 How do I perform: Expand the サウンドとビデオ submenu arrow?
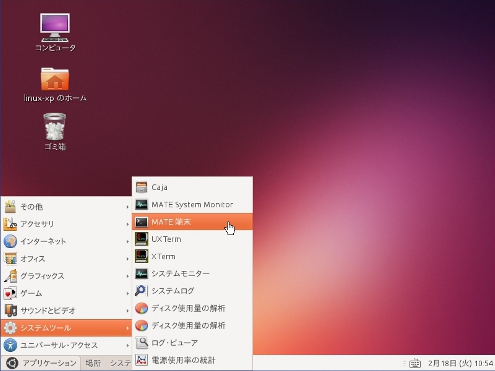click(x=127, y=311)
